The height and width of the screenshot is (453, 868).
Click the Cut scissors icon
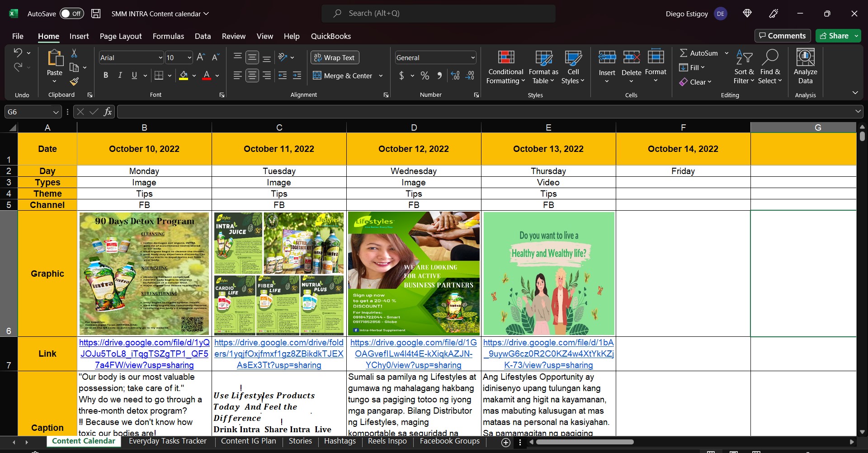click(74, 53)
